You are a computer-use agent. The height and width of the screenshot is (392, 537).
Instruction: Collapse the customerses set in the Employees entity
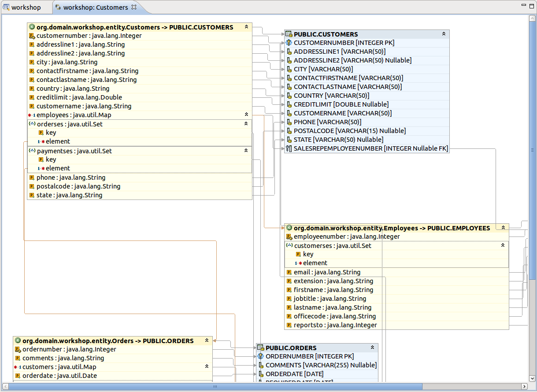pos(503,245)
